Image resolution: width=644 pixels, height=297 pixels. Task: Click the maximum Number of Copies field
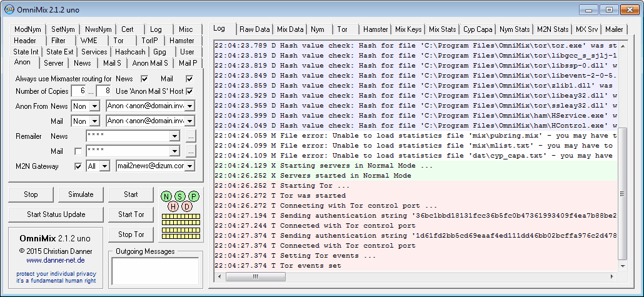pyautogui.click(x=103, y=91)
